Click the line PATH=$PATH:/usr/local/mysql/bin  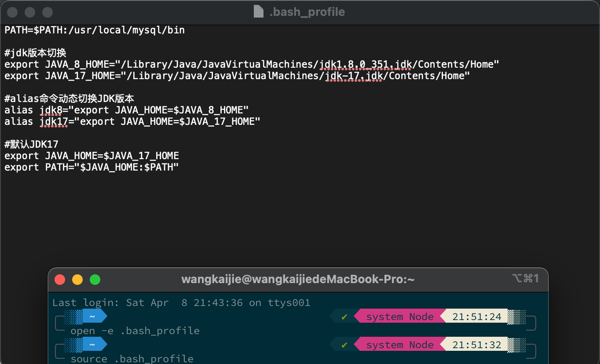point(95,30)
